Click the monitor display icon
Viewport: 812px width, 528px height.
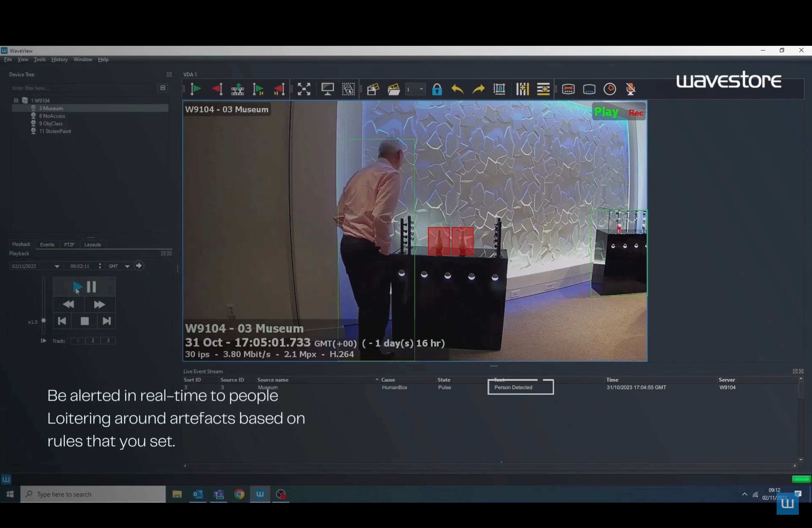pos(328,89)
